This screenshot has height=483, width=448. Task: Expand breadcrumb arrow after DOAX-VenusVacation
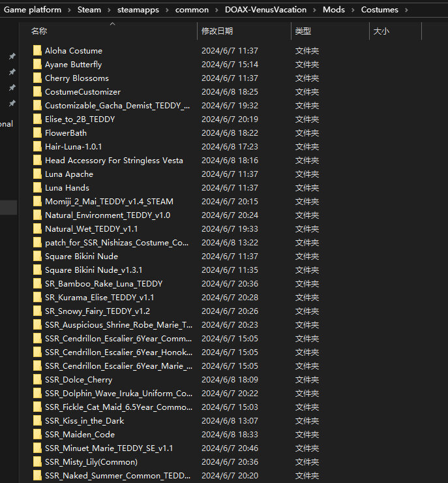(x=314, y=10)
